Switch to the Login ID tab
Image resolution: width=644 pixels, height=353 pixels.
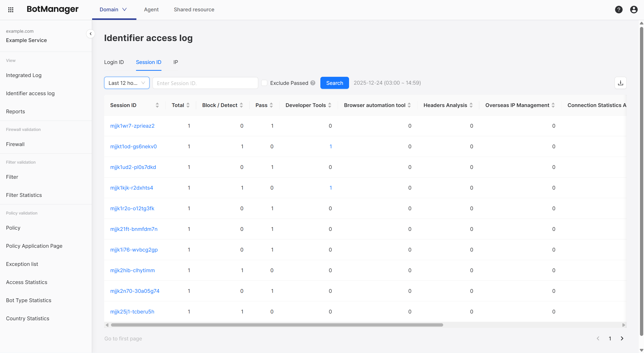coord(114,62)
